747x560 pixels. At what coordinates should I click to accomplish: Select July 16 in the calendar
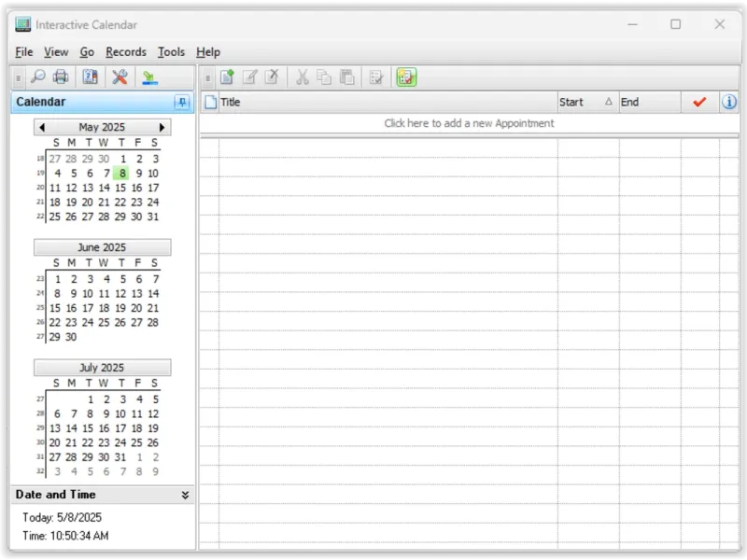coord(104,428)
